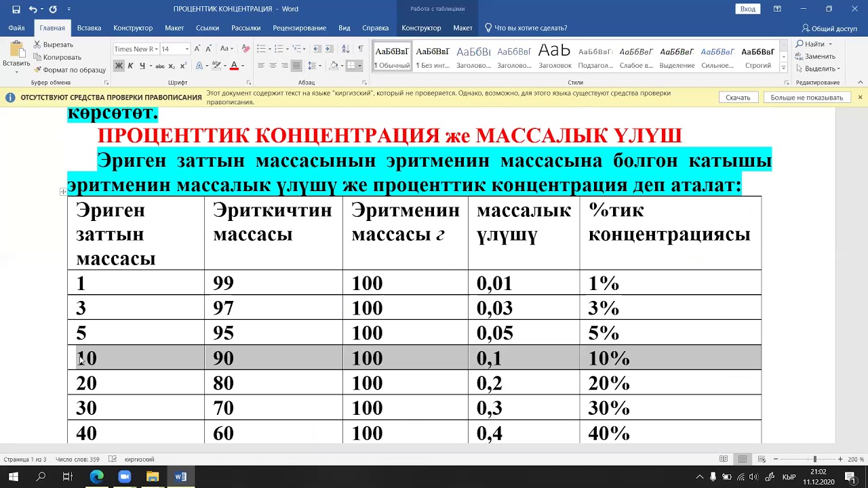This screenshot has width=868, height=488.
Task: Click the numbered list icon
Action: [x=279, y=49]
